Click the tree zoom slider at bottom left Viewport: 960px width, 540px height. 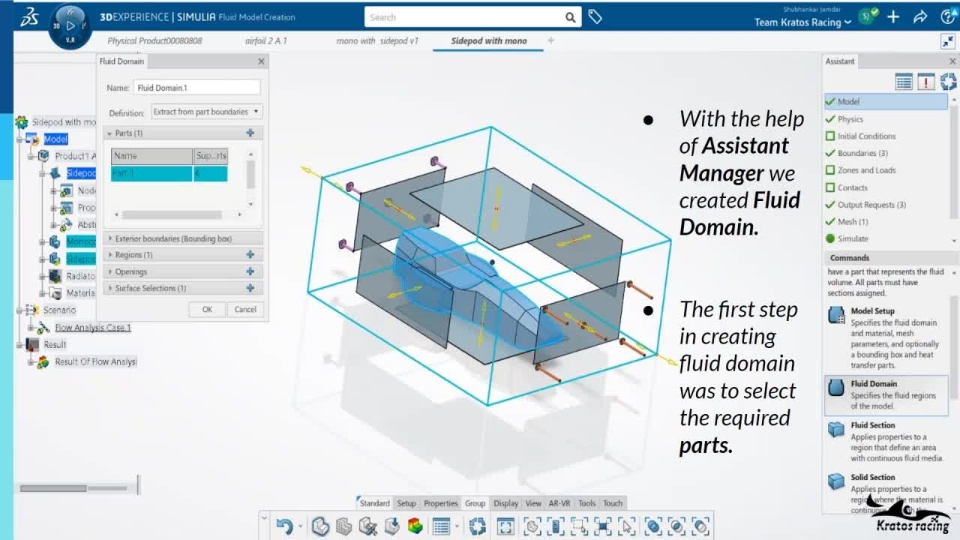[x=74, y=488]
